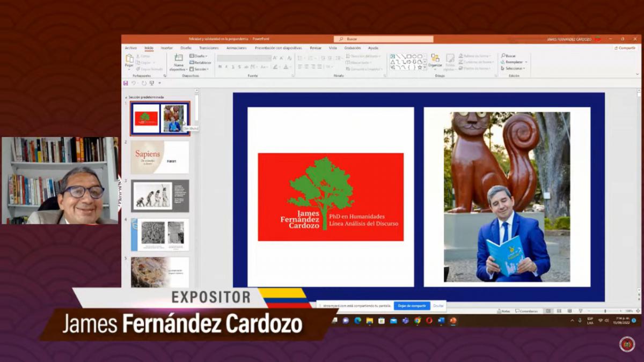The height and width of the screenshot is (362, 644).
Task: Open Microsoft Edge from the taskbar
Action: pos(357,321)
